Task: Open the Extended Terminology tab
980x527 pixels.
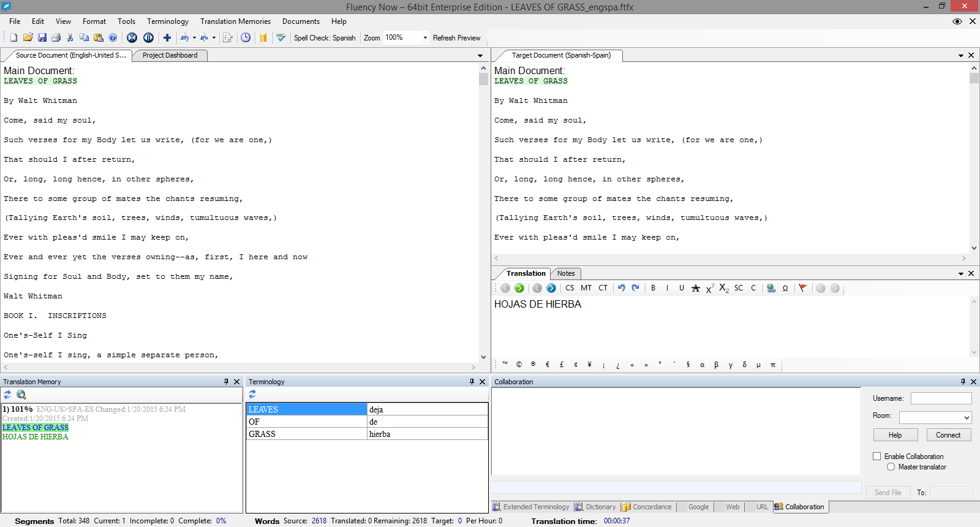Action: [531, 507]
